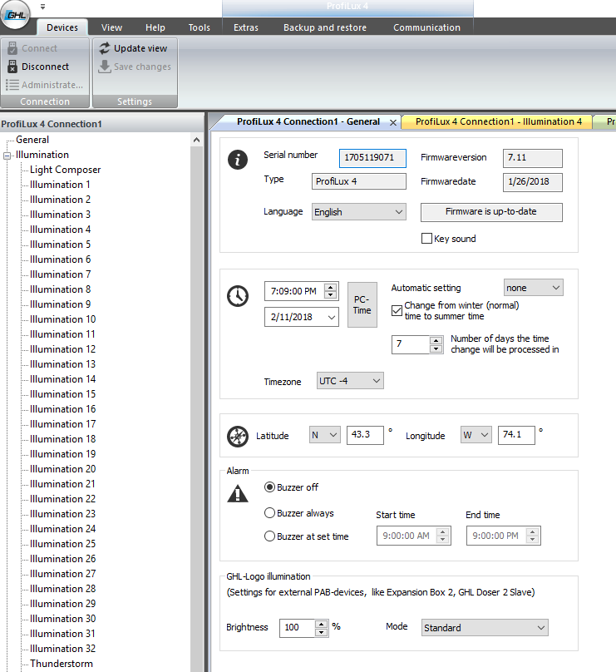Click the clock icon in time section
616x672 pixels.
pyautogui.click(x=238, y=296)
